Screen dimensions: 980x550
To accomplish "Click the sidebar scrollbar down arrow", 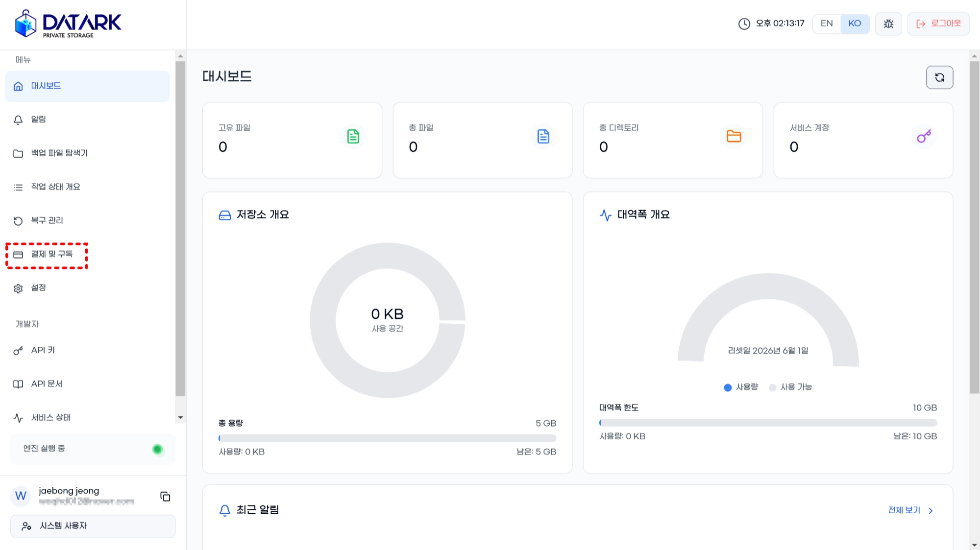I will click(x=180, y=418).
